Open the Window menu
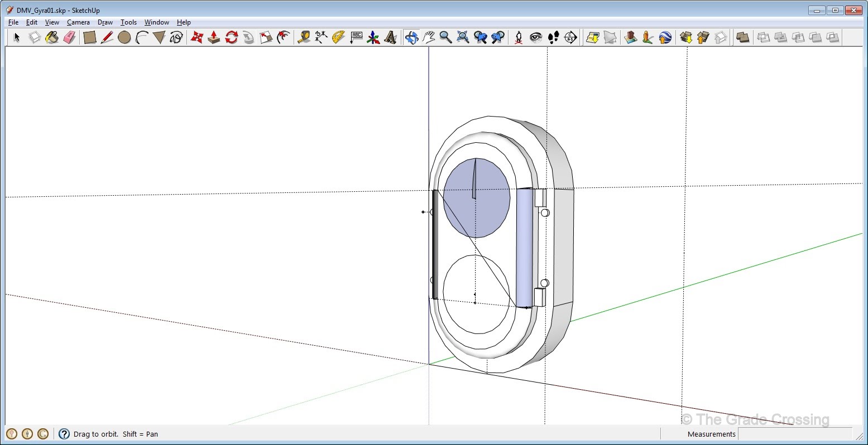Viewport: 868px width, 445px height. coord(157,22)
